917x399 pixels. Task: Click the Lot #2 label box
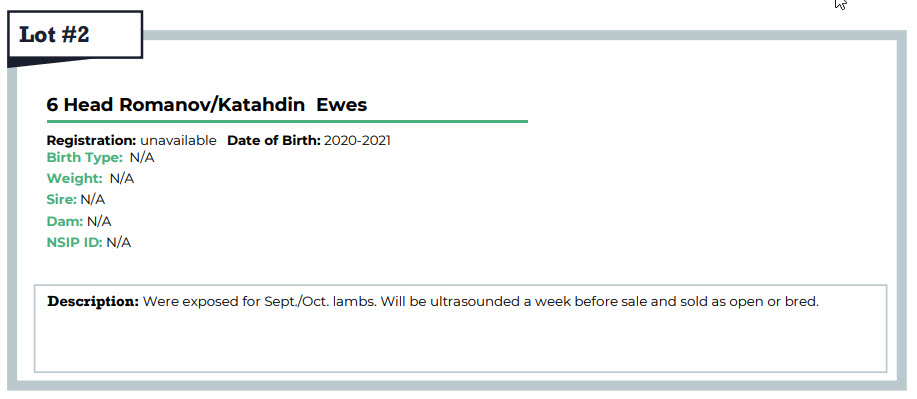point(75,35)
